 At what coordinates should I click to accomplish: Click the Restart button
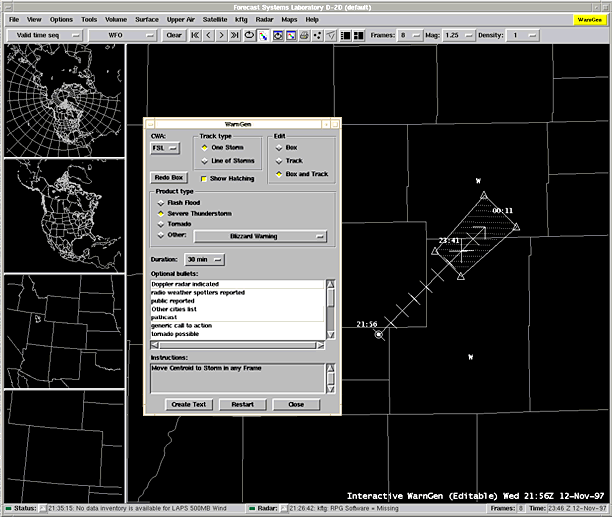point(242,405)
